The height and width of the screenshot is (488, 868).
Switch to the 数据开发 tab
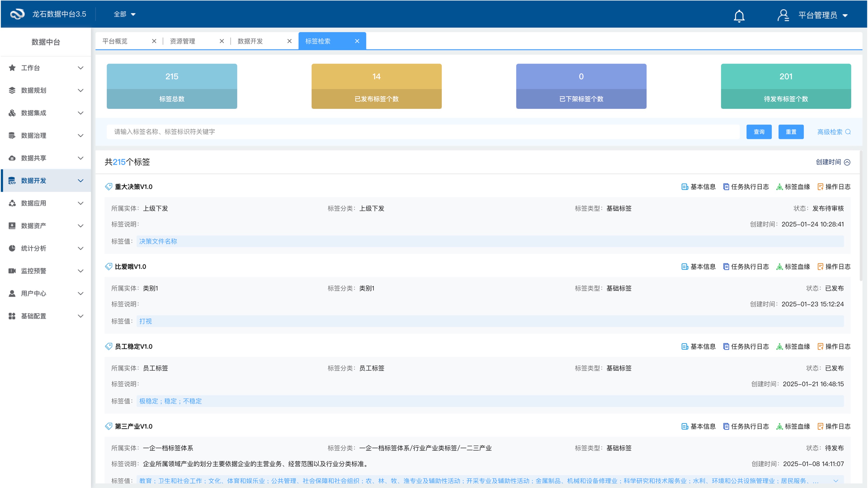[x=250, y=41]
